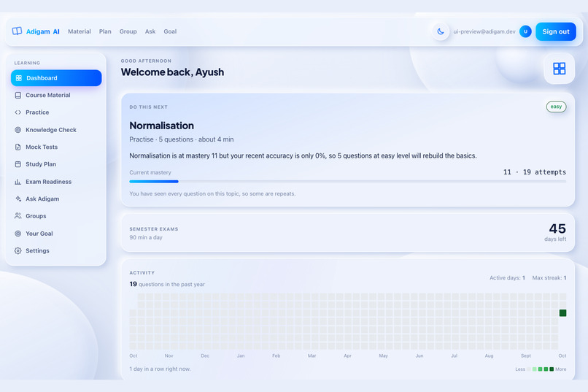Open Your Goal in the sidebar
This screenshot has height=392, width=588.
tap(56, 234)
